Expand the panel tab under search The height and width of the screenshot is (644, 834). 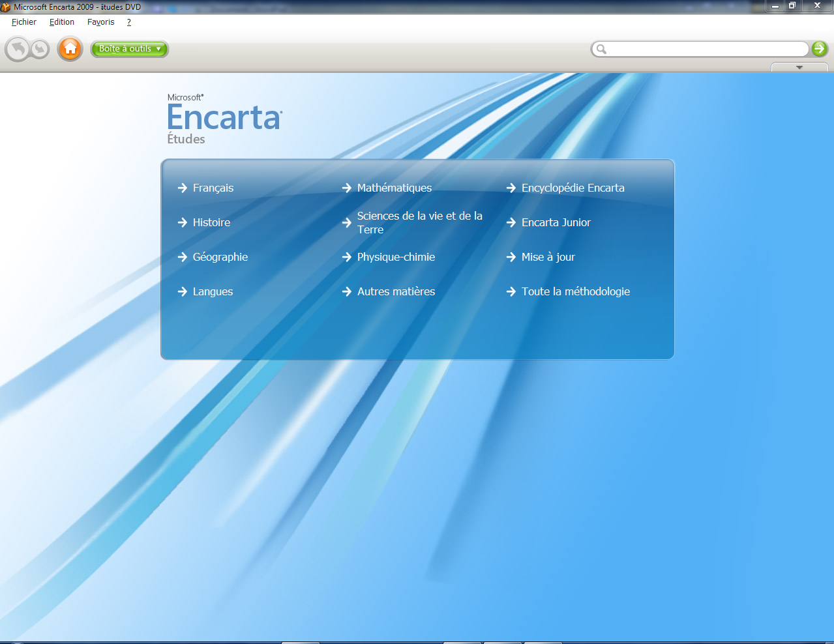(x=799, y=67)
